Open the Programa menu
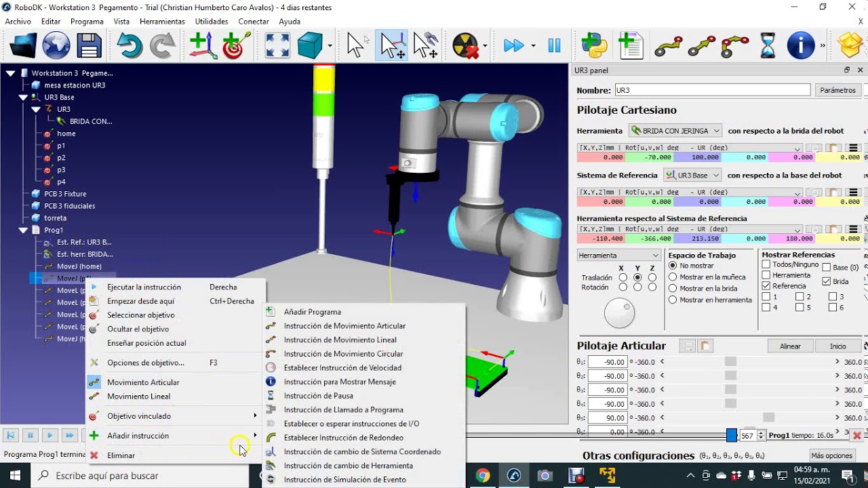868x488 pixels. coord(87,22)
